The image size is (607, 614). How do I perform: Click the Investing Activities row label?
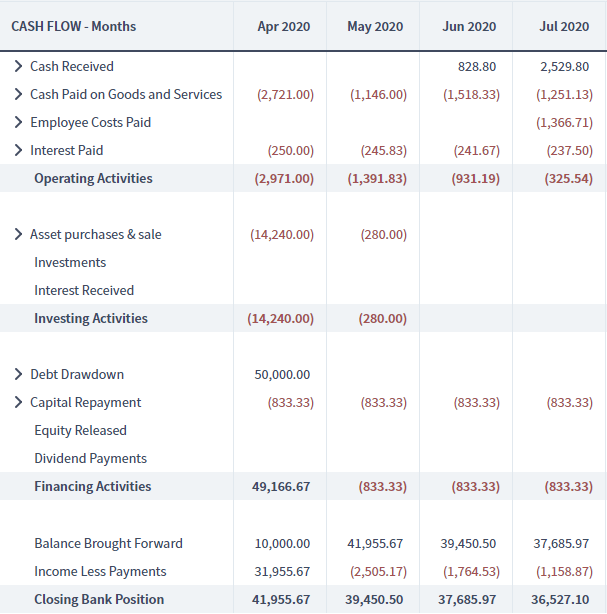pyautogui.click(x=91, y=318)
